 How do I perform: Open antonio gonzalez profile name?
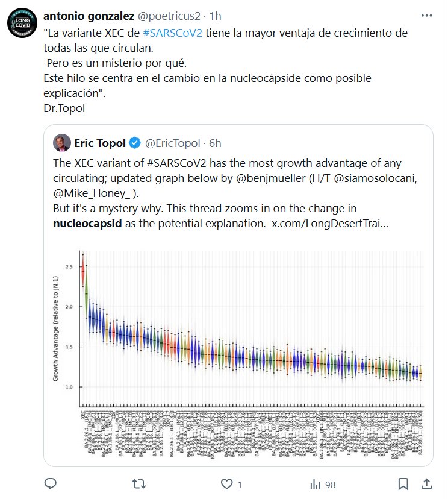[89, 15]
